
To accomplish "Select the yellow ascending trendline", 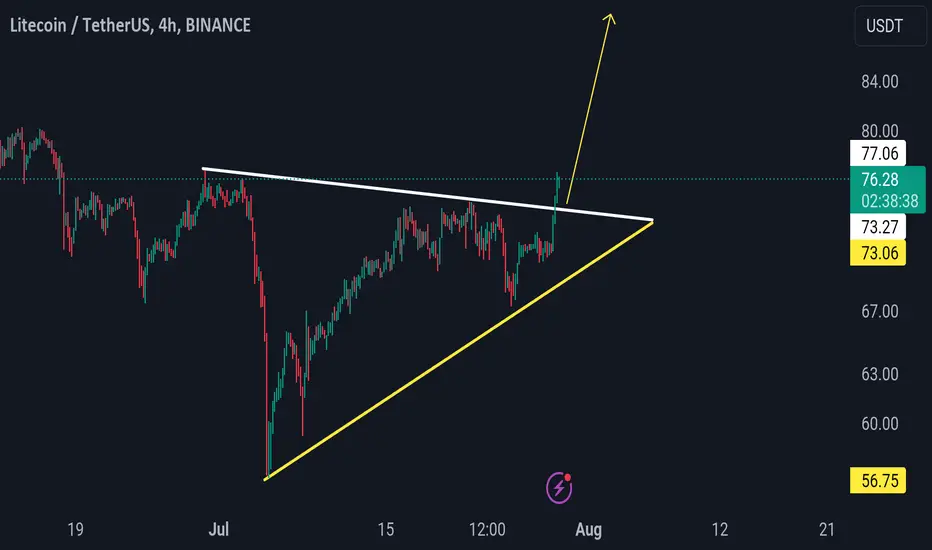I will (458, 351).
